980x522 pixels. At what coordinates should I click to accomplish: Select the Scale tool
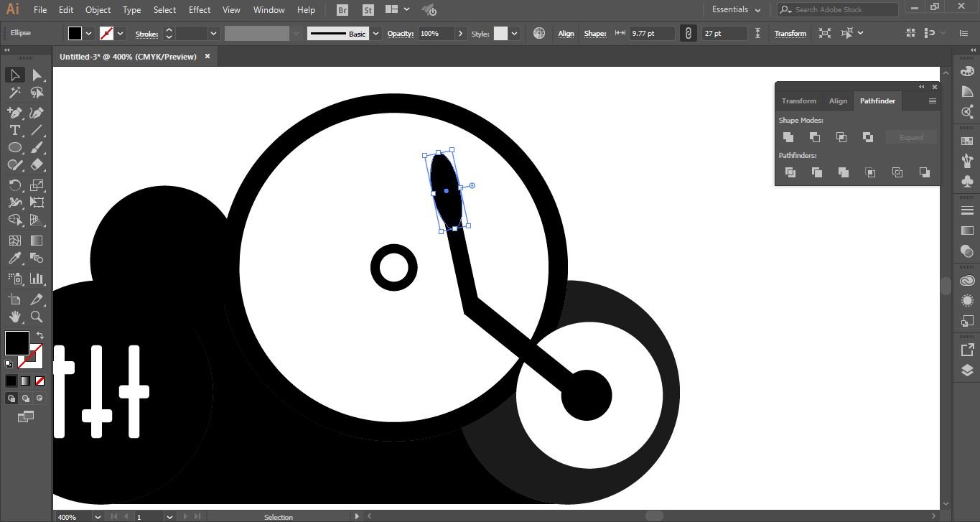pyautogui.click(x=37, y=185)
